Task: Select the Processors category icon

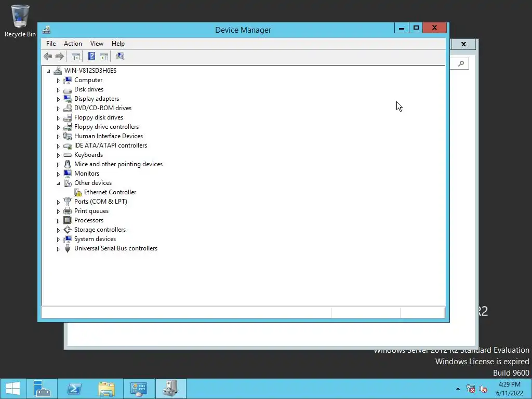Action: pos(68,220)
